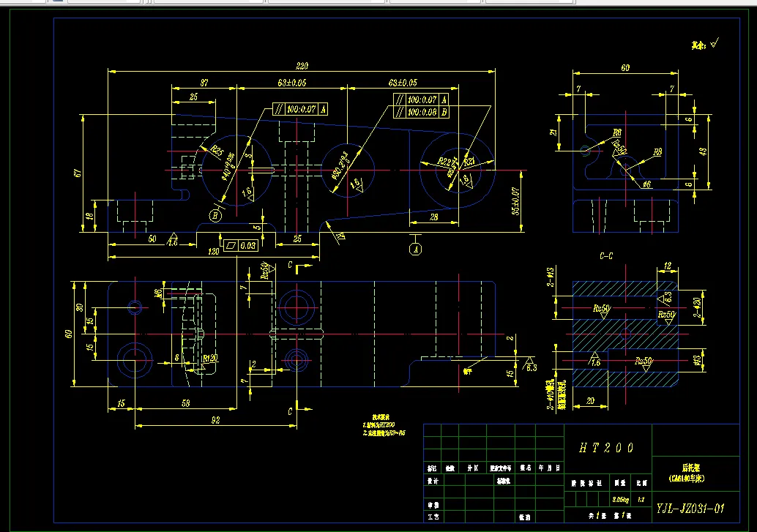Image resolution: width=757 pixels, height=532 pixels.
Task: Select the datum A circle symbol
Action: (x=415, y=249)
